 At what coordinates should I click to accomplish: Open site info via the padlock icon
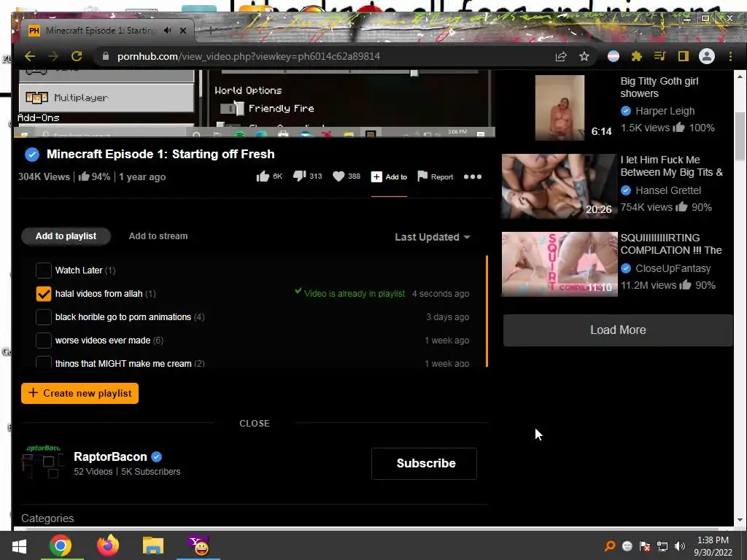point(105,56)
